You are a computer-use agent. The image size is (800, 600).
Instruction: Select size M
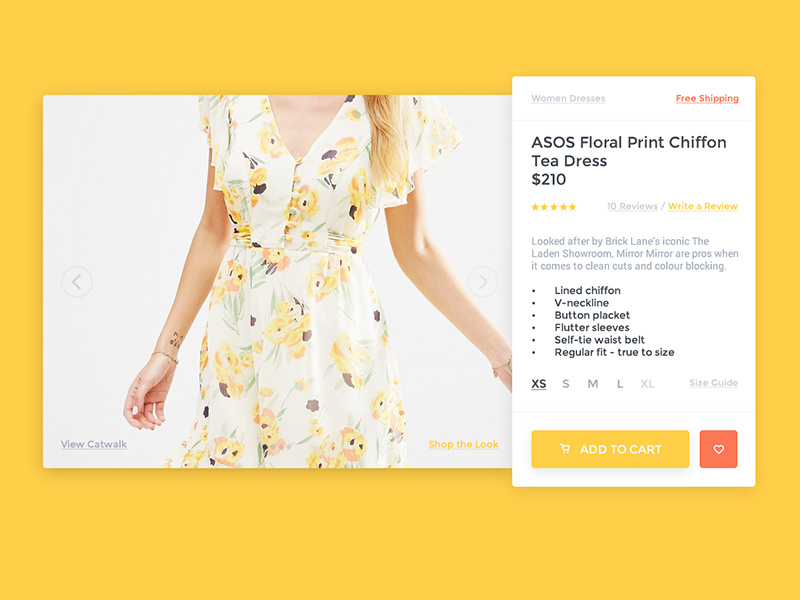tap(592, 384)
